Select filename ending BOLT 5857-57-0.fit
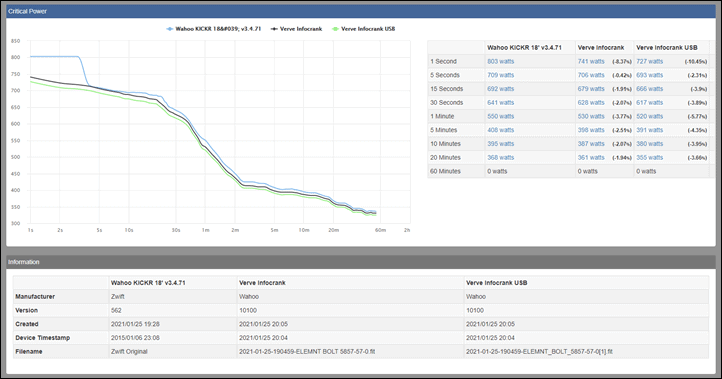 click(307, 351)
